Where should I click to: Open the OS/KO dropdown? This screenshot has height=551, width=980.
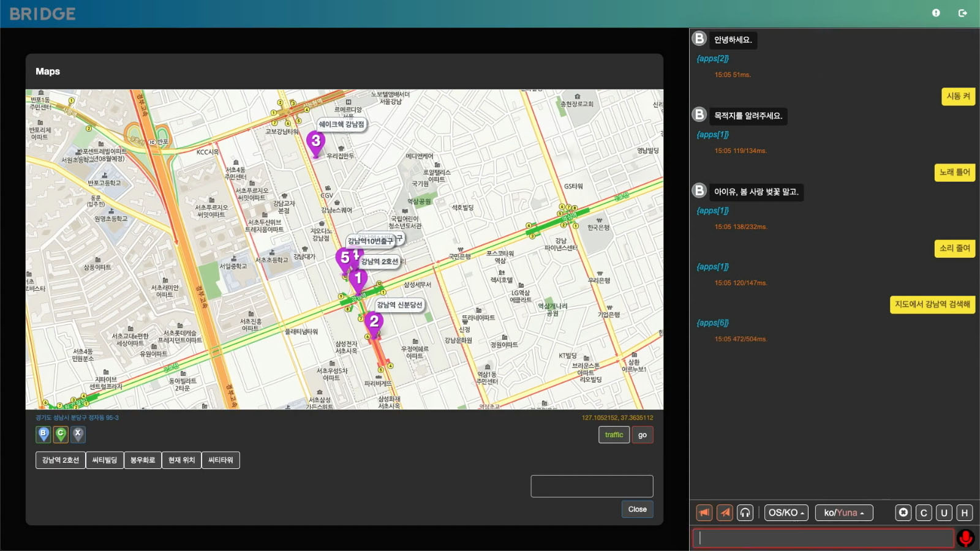[x=786, y=512]
